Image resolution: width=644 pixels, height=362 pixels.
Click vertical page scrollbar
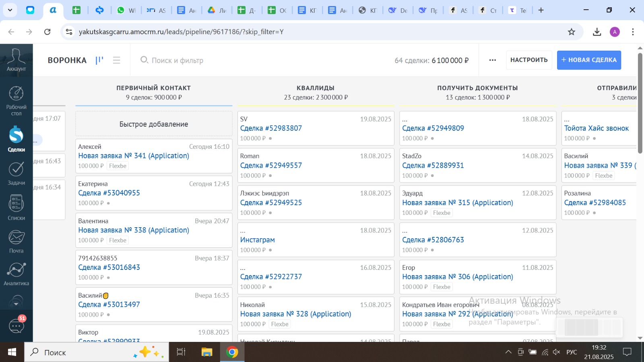pyautogui.click(x=640, y=103)
